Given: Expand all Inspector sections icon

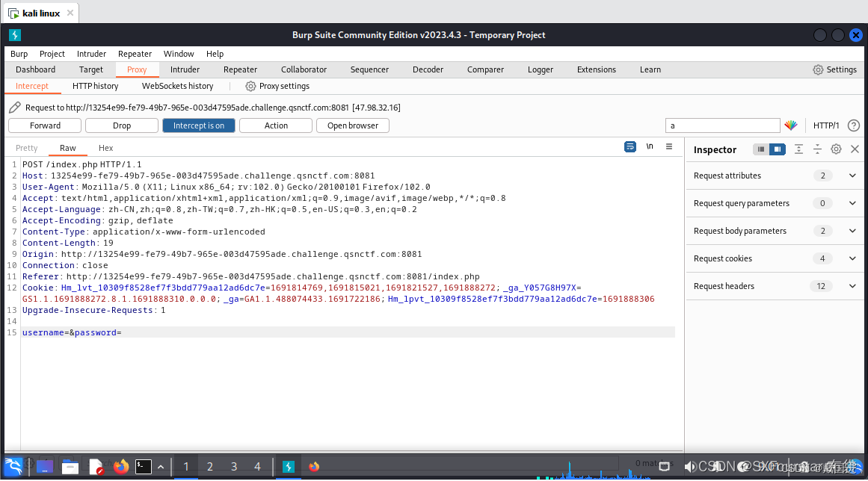Looking at the screenshot, I should pos(798,149).
